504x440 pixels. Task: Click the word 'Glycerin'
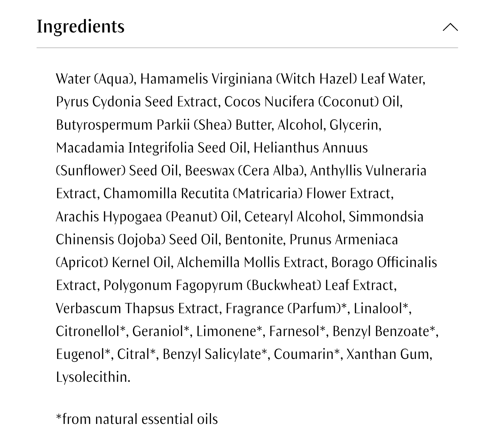[x=354, y=125]
